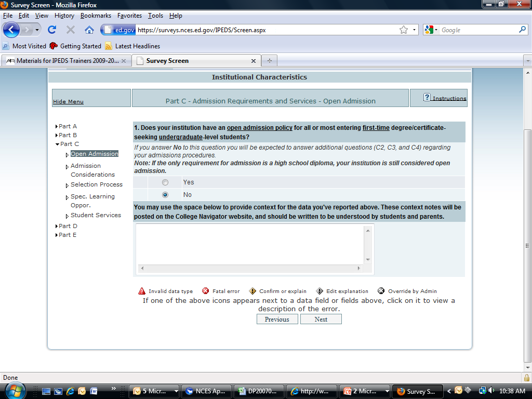Expand Part B in the menu

click(x=66, y=135)
